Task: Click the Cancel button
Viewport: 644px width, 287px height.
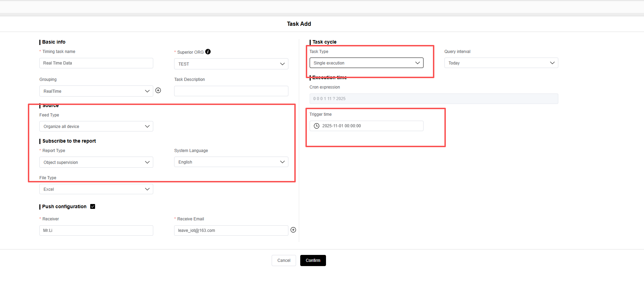Action: click(x=284, y=260)
